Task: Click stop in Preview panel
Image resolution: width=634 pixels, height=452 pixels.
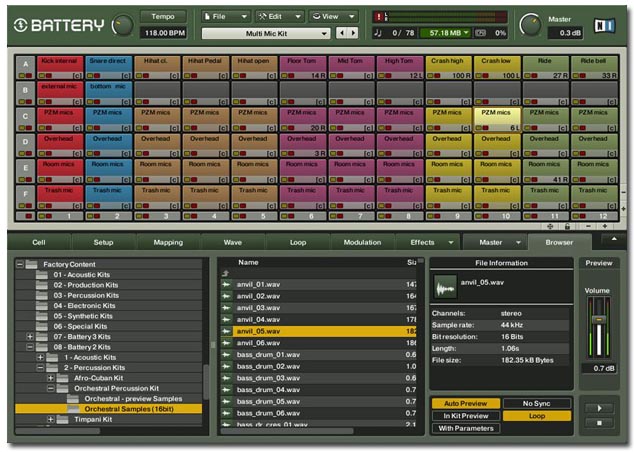Action: point(599,423)
